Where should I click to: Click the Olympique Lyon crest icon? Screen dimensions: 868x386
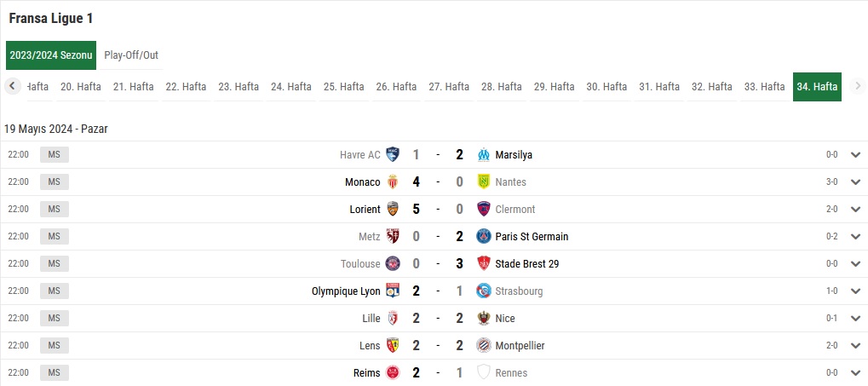coord(393,291)
